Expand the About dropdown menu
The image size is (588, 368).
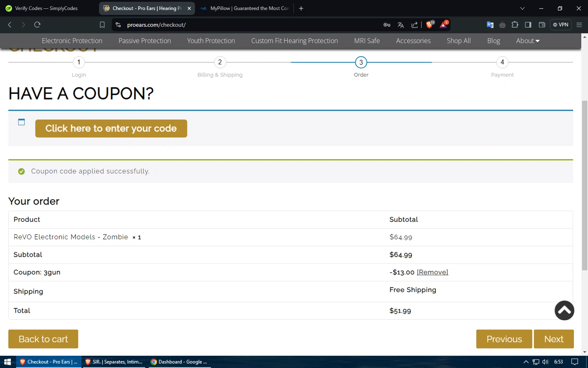click(528, 41)
